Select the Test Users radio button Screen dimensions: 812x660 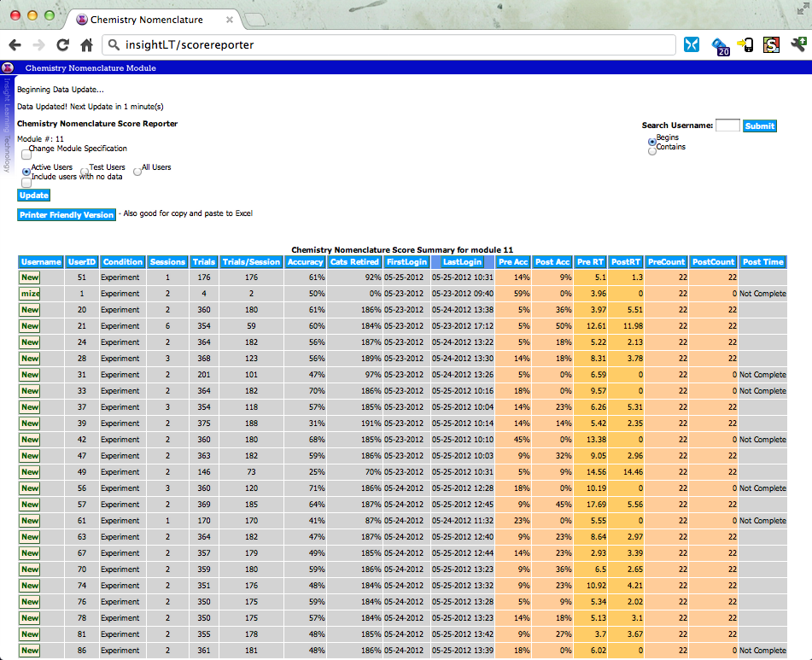[85, 172]
